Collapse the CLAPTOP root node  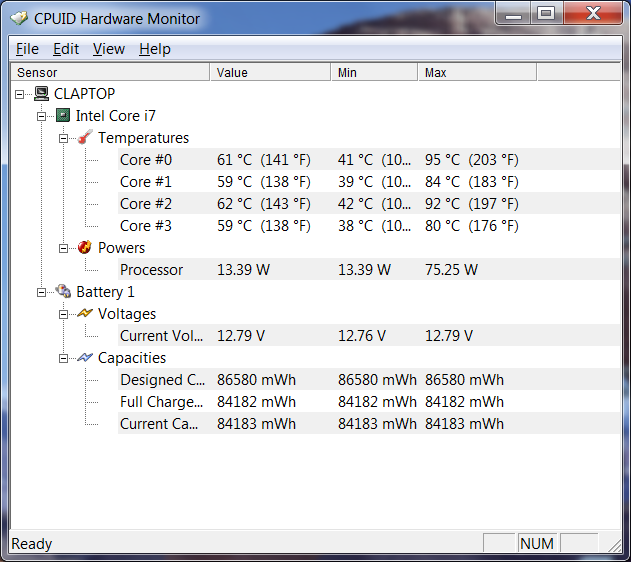coord(19,95)
